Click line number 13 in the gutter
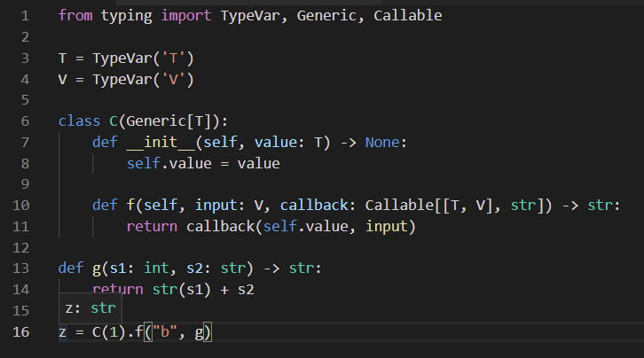 (21, 268)
